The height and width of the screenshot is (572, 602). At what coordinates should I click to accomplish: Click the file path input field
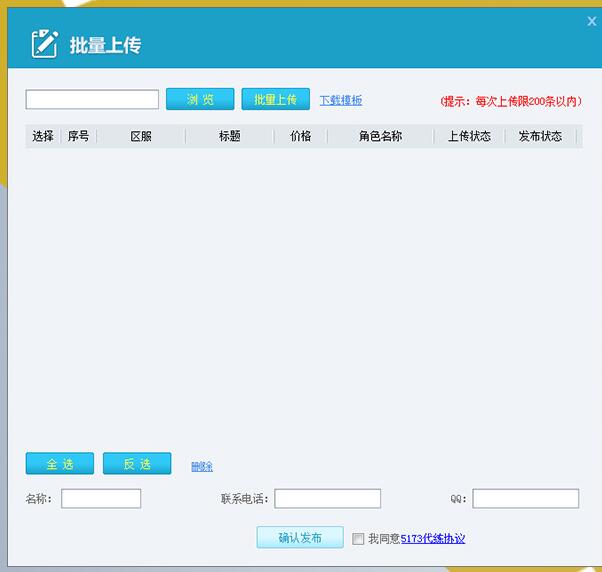click(x=92, y=99)
